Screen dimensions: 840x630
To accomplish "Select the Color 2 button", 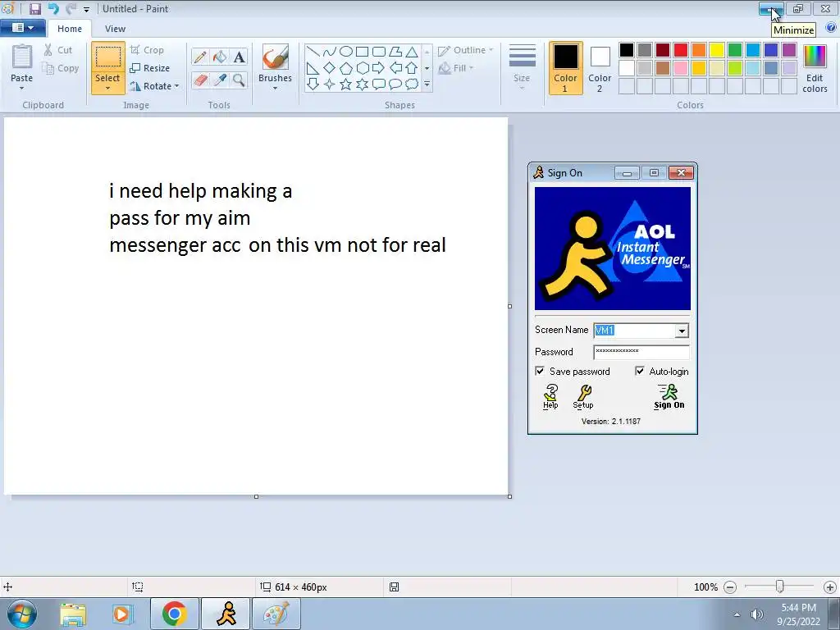I will (x=600, y=69).
